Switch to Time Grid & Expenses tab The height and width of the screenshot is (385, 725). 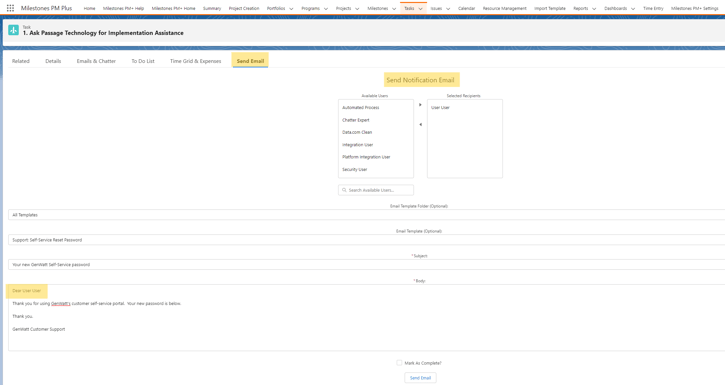point(196,61)
